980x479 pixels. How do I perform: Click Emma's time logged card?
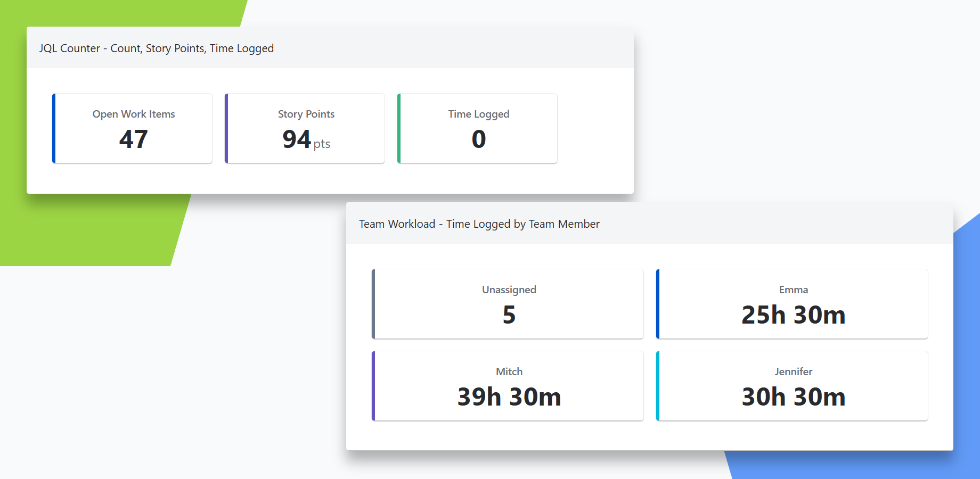click(793, 303)
